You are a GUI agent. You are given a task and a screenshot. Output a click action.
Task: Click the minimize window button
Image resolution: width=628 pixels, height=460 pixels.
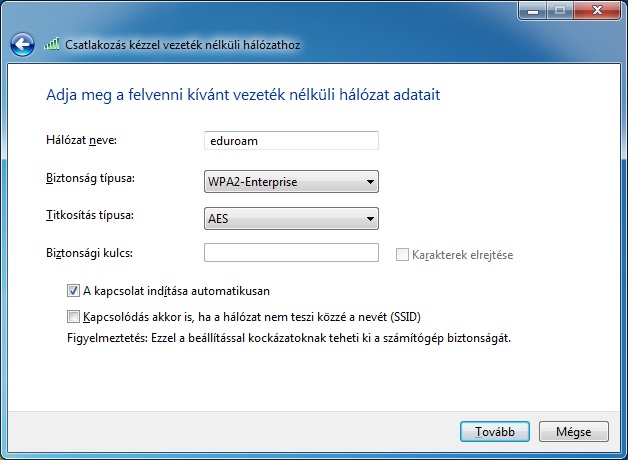pos(533,10)
